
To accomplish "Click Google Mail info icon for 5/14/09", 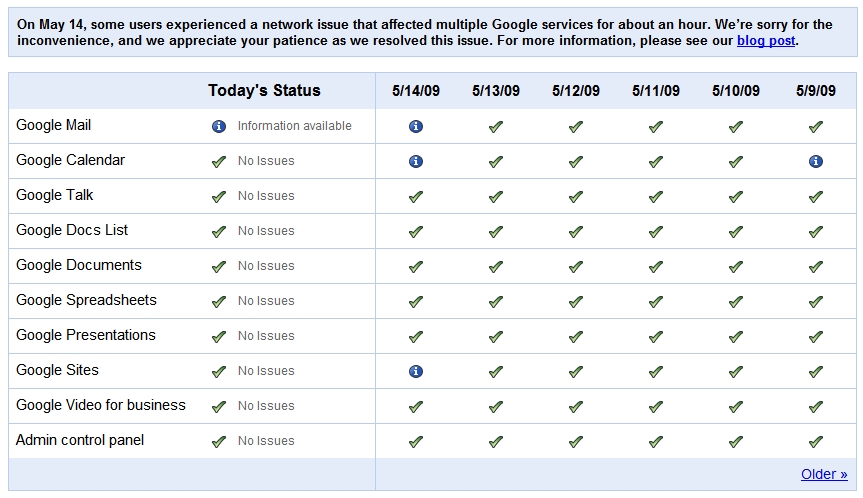I will pyautogui.click(x=416, y=127).
